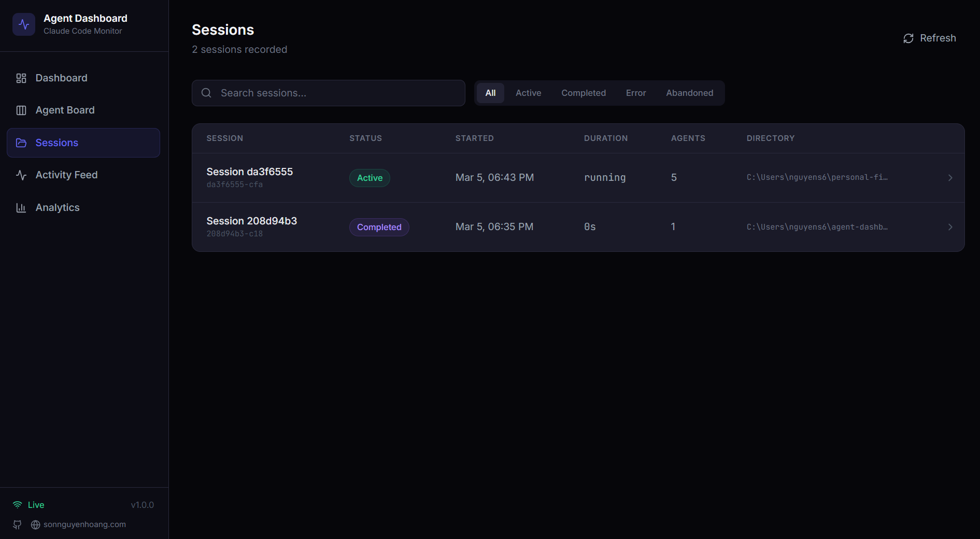
Task: View the Analytics page
Action: (x=57, y=207)
